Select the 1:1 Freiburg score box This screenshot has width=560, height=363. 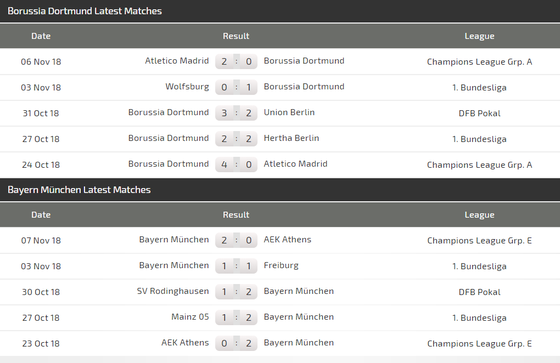pyautogui.click(x=236, y=266)
